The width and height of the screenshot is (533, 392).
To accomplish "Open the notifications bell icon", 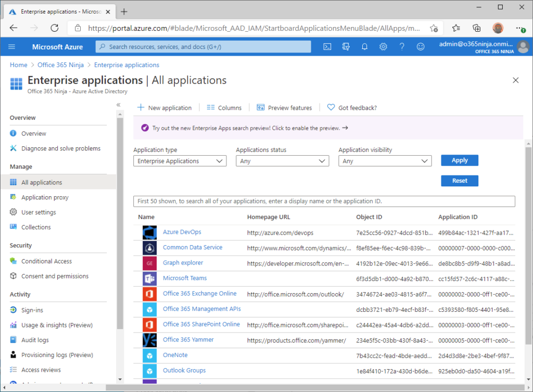I will (364, 46).
